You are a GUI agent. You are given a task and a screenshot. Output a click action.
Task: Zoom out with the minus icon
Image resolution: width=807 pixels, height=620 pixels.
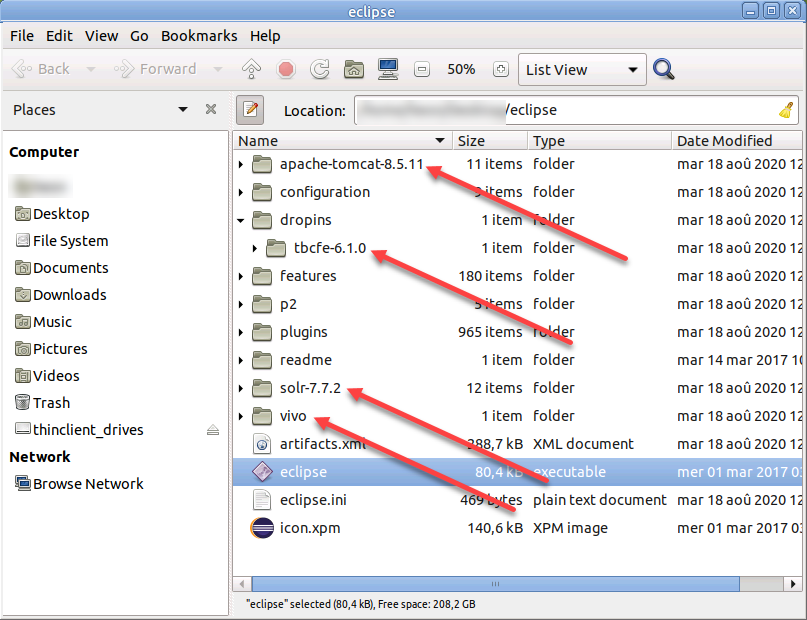[422, 69]
